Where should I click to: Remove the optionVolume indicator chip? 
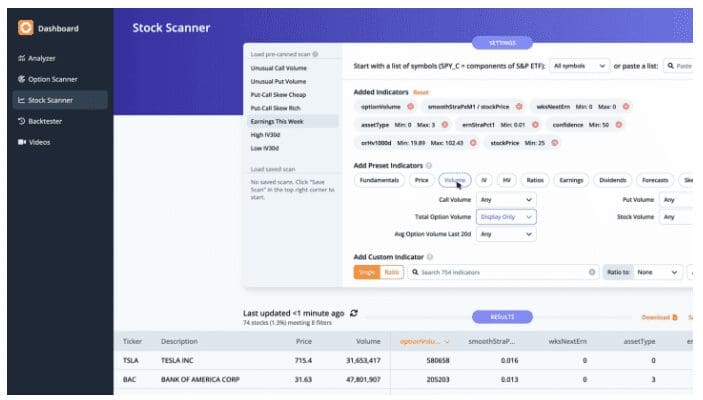pyautogui.click(x=410, y=106)
